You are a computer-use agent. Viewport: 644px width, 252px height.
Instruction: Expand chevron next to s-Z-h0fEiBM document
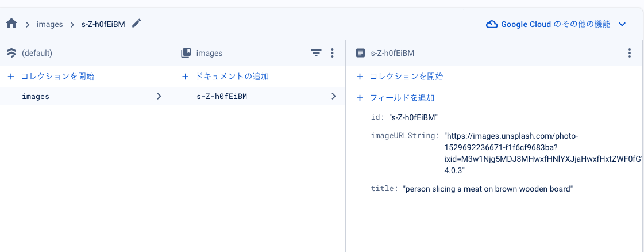click(x=334, y=96)
